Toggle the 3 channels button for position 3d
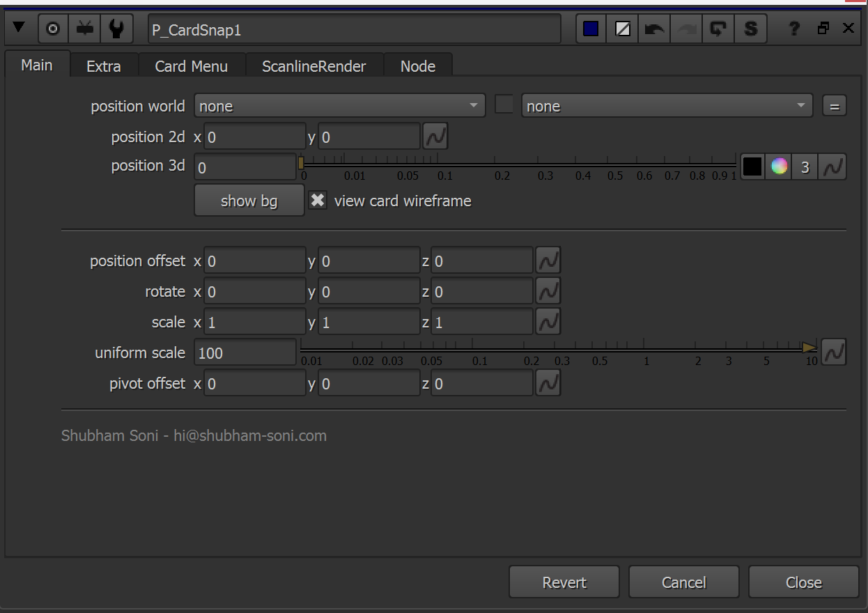 click(x=805, y=167)
